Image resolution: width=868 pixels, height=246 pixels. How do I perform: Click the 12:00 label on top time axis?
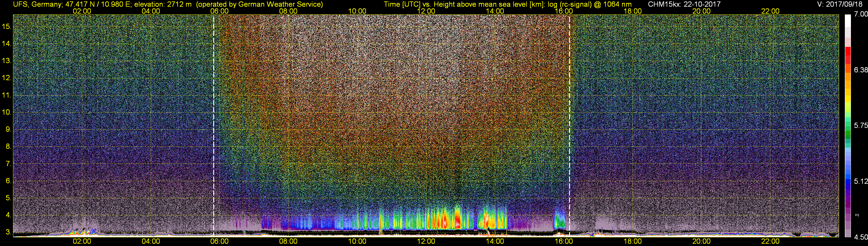pyautogui.click(x=426, y=11)
